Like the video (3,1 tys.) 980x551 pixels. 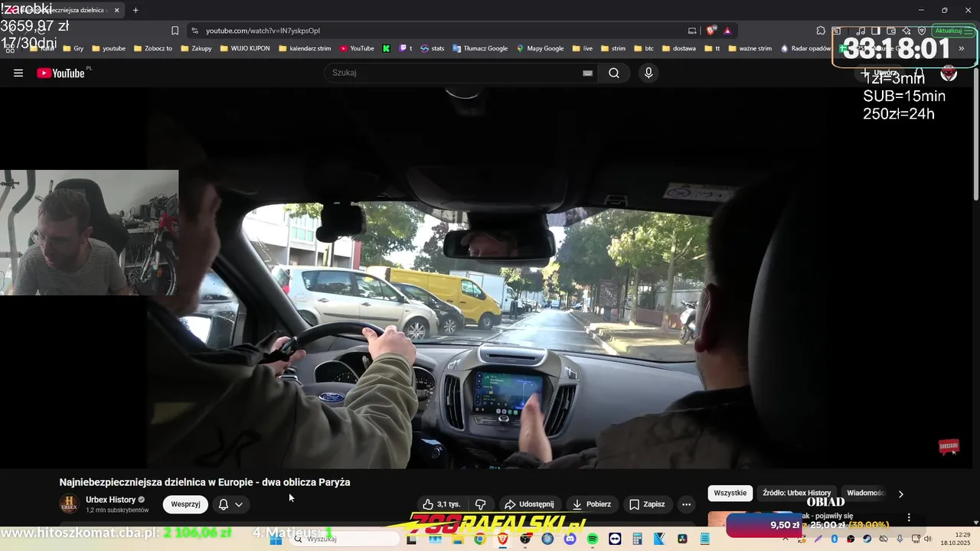coord(442,504)
